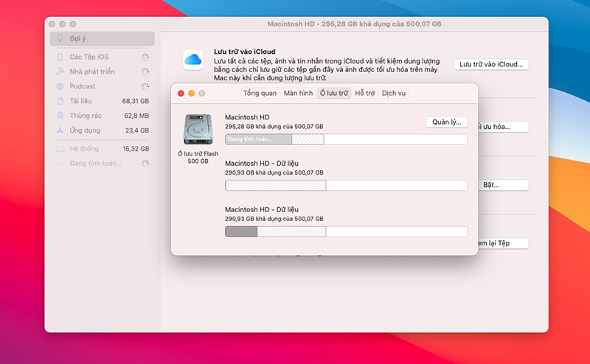Open Thùng rác in sidebar

point(102,116)
